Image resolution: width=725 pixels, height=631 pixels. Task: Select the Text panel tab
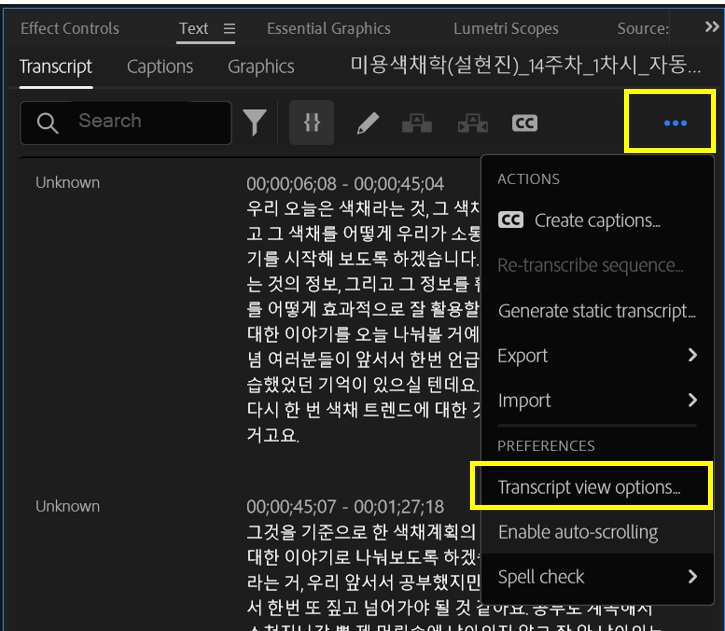[x=194, y=29]
